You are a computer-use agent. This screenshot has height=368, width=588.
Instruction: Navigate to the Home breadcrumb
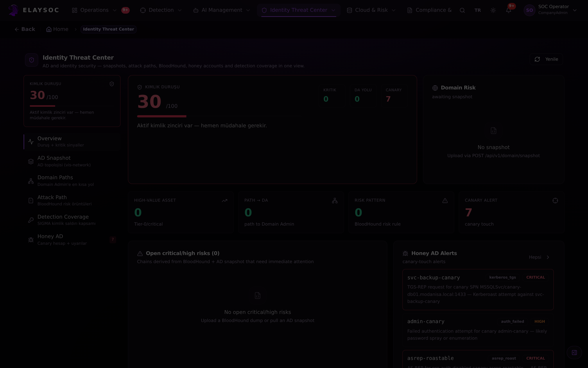click(57, 29)
